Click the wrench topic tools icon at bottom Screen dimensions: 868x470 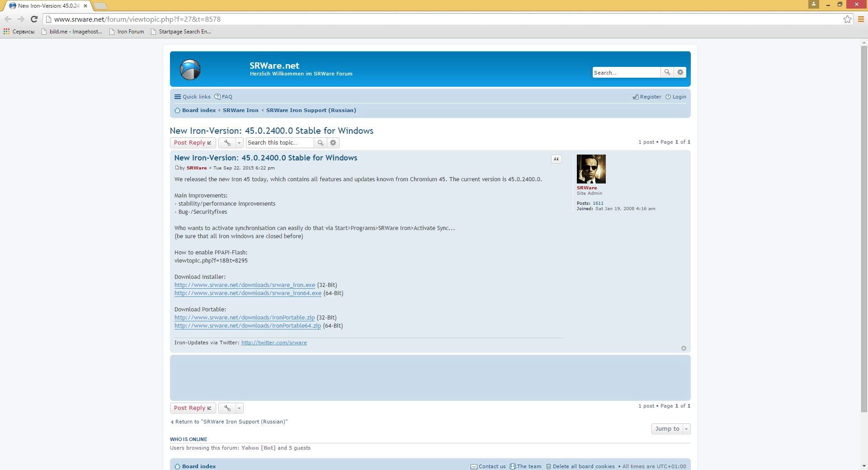point(227,408)
